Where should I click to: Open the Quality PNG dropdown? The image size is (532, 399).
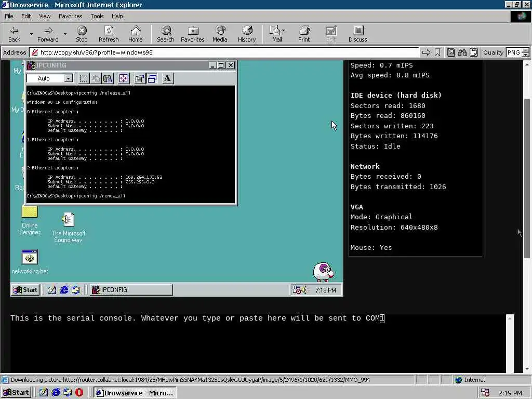(x=525, y=52)
